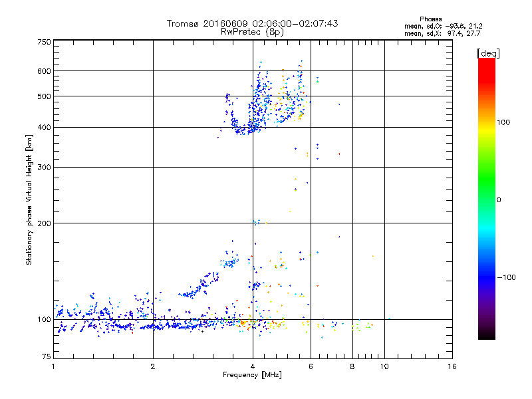Click the x-axis '10' tick label

point(384,366)
